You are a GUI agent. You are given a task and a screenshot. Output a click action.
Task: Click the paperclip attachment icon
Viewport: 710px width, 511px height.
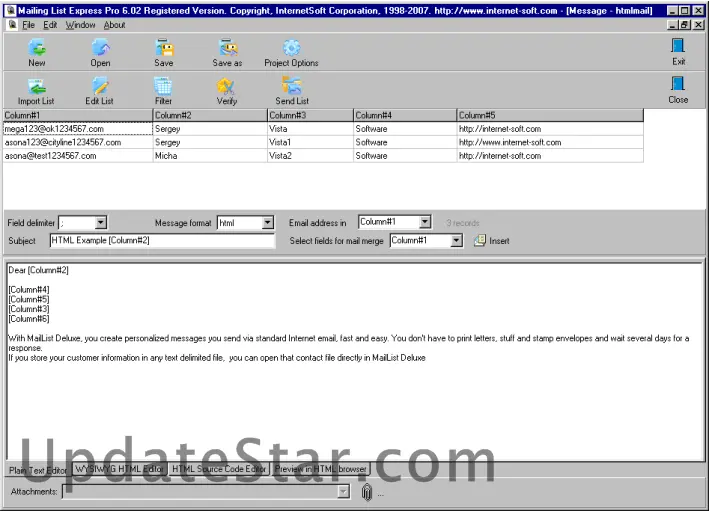tap(366, 492)
